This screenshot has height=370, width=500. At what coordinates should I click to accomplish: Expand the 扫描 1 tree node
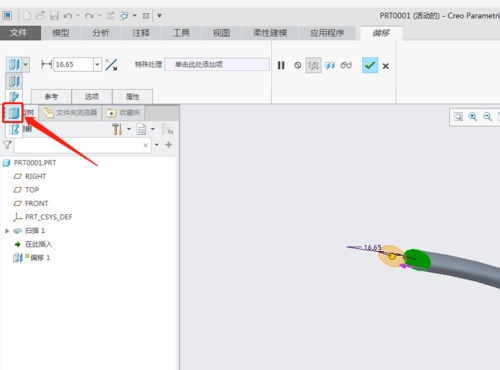[x=7, y=231]
